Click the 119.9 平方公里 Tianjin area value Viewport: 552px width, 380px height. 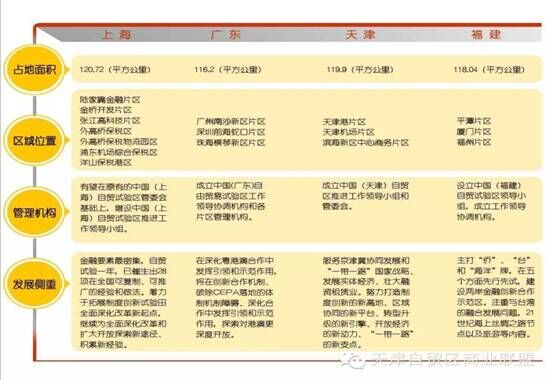tap(360, 69)
